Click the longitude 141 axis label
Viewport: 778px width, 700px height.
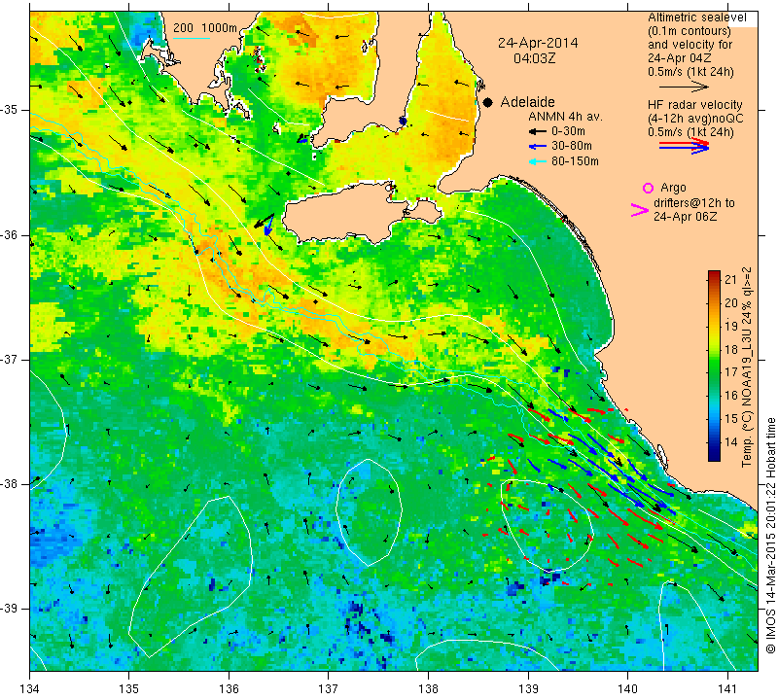pos(727,688)
